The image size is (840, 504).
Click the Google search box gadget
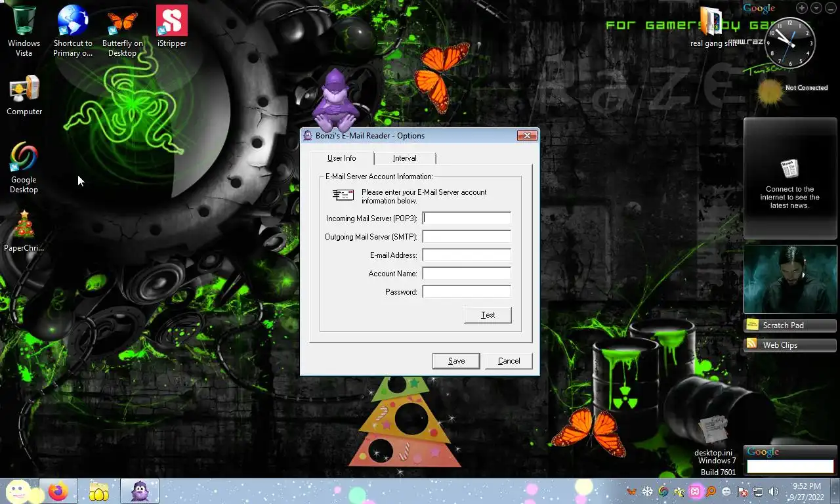790,467
